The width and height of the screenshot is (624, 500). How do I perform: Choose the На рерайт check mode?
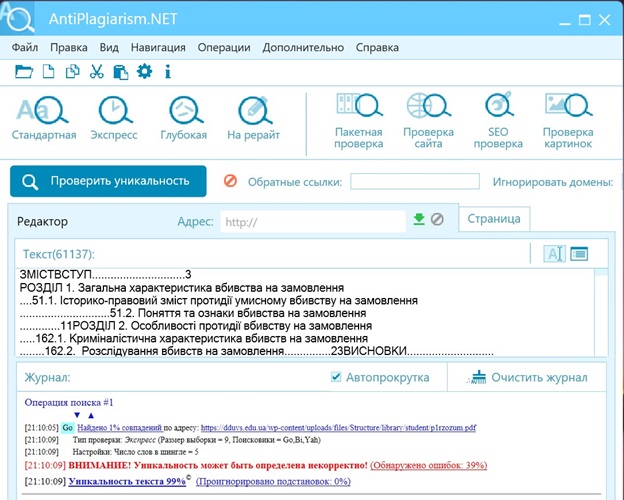(x=254, y=119)
